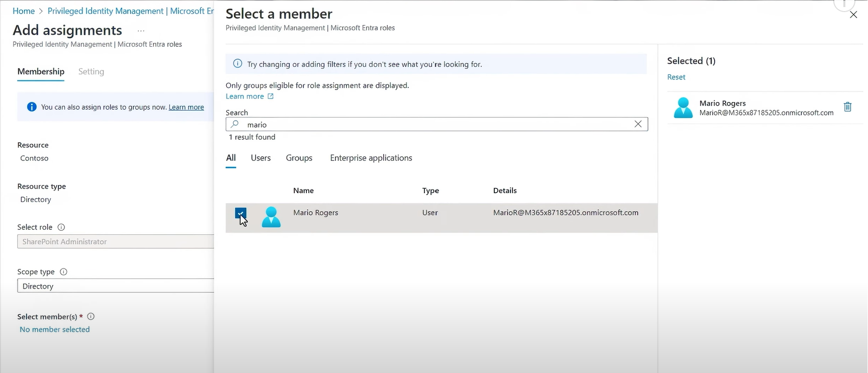Close the Select a member panel
Viewport: 868px width, 373px height.
click(853, 15)
